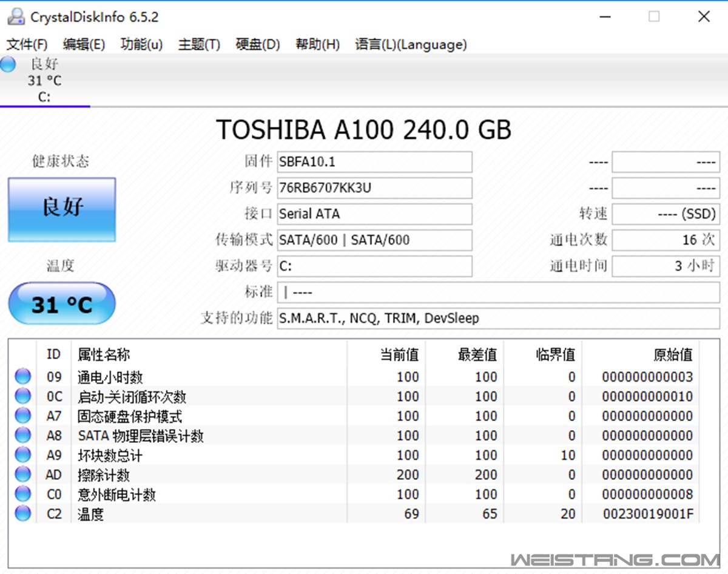Viewport: 728px width, 574px height.
Task: Click the 驱动器号 field showing C:
Action: point(374,266)
